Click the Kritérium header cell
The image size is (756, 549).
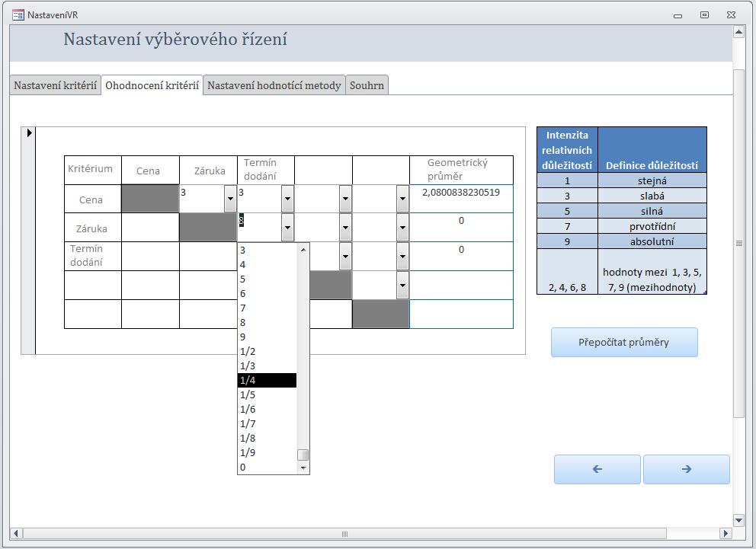(92, 170)
